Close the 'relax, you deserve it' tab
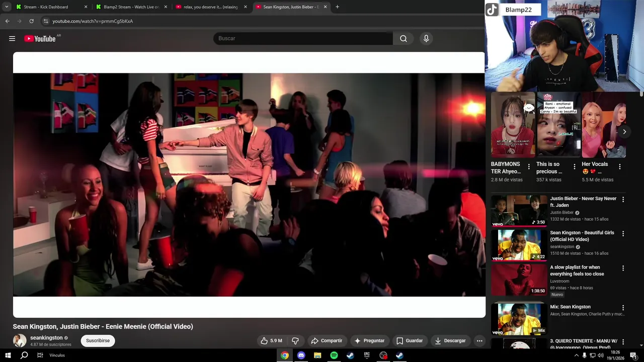Image resolution: width=644 pixels, height=362 pixels. (x=246, y=7)
